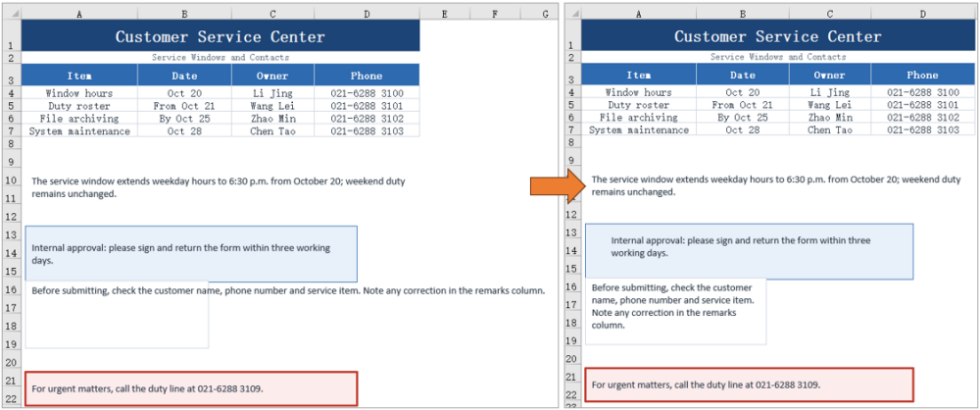The image size is (980, 410).
Task: Select overflowing 'Before submitting' text box in left spreadsheet
Action: point(117,315)
